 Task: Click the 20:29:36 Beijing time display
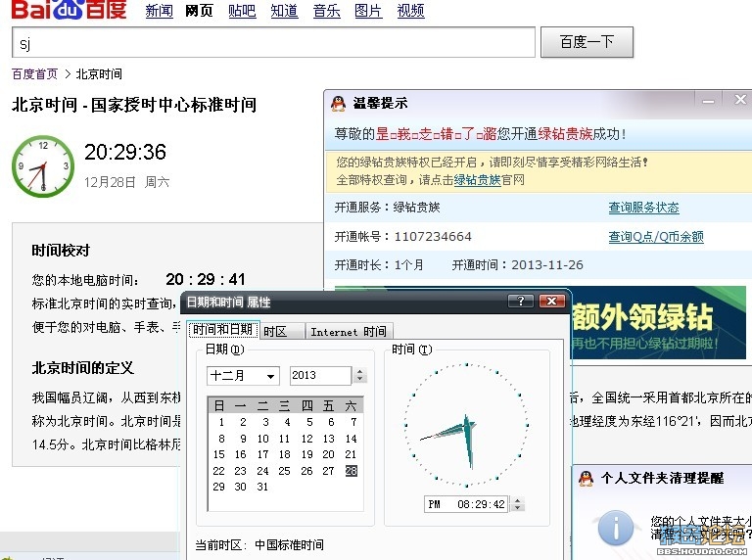(125, 152)
